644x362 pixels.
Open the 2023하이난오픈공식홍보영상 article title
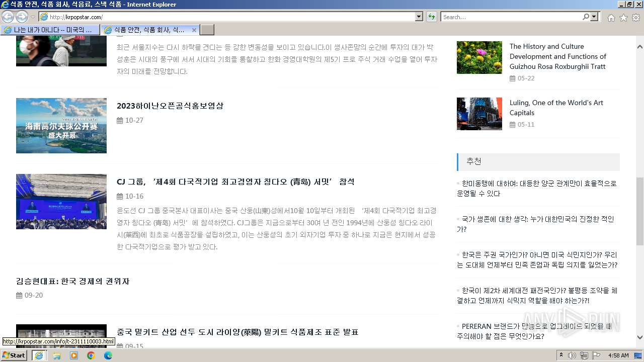coord(170,106)
